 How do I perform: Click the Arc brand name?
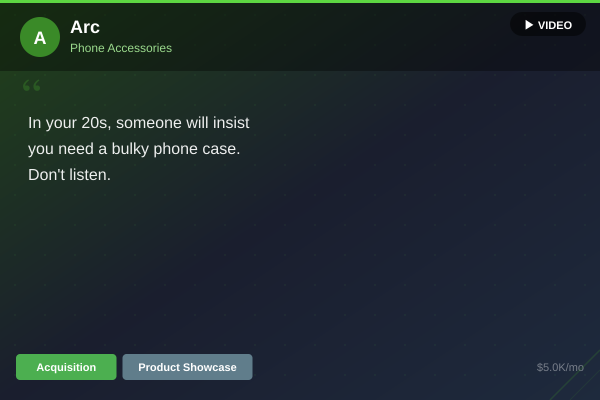pos(85,27)
